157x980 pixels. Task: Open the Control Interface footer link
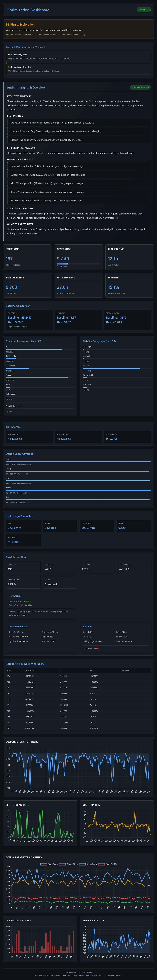click(68, 975)
